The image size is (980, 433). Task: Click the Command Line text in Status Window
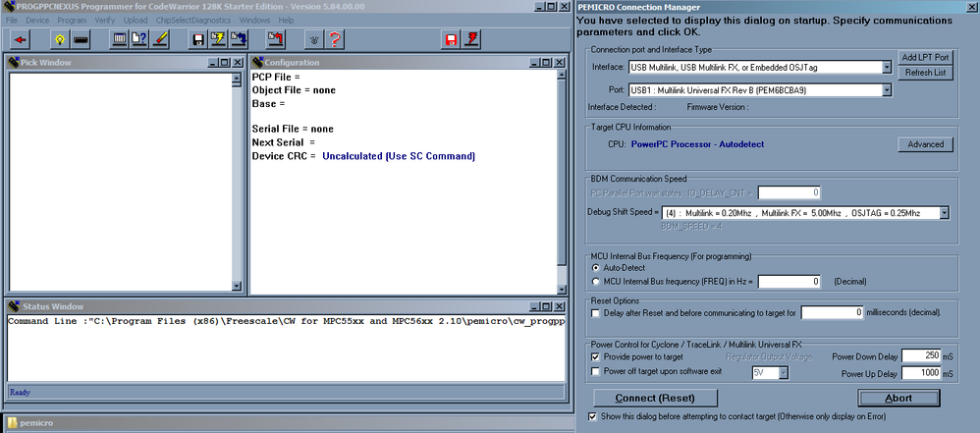click(287, 322)
